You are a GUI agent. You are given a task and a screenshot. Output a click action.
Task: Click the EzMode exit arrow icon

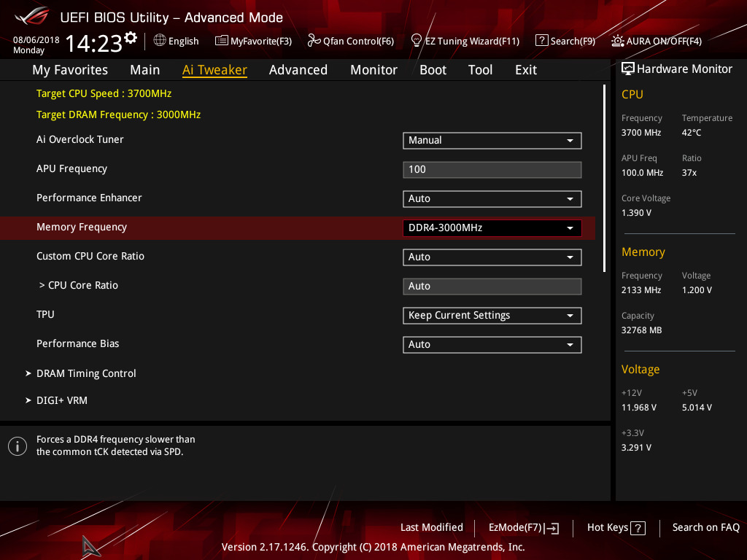[551, 528]
